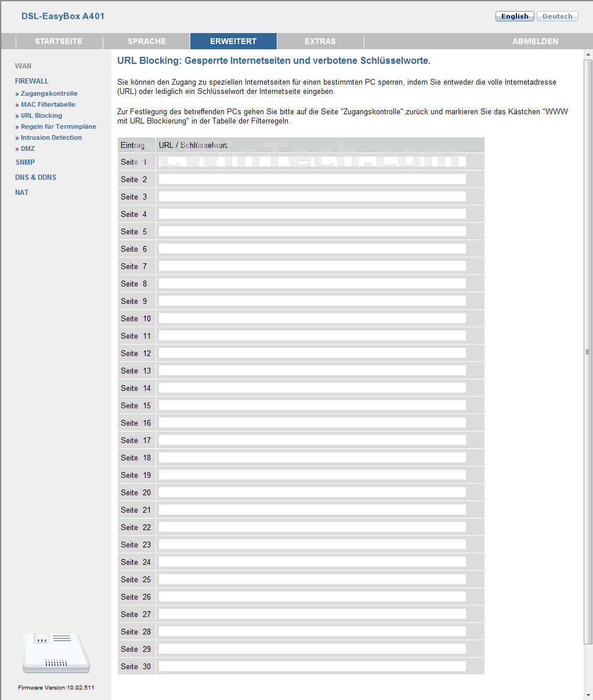593x700 pixels.
Task: Open WAN settings in sidebar
Action: [23, 66]
